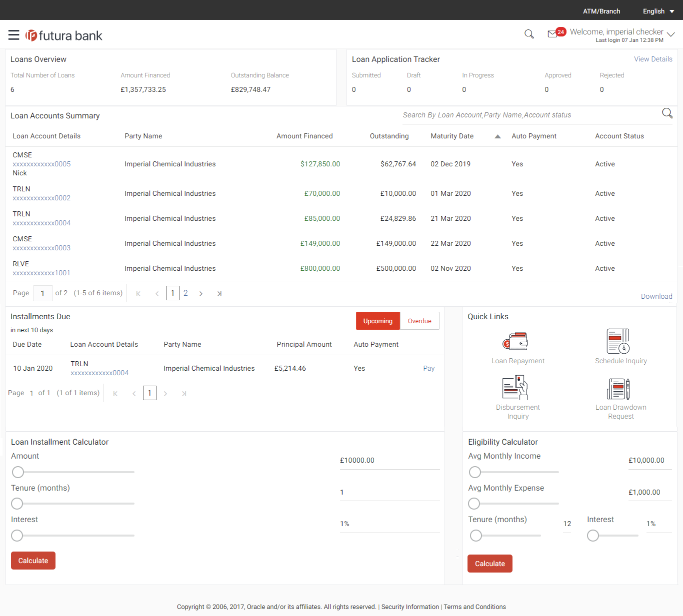The image size is (683, 616).
Task: Sort by Maturity Date ascending arrow
Action: pos(497,136)
